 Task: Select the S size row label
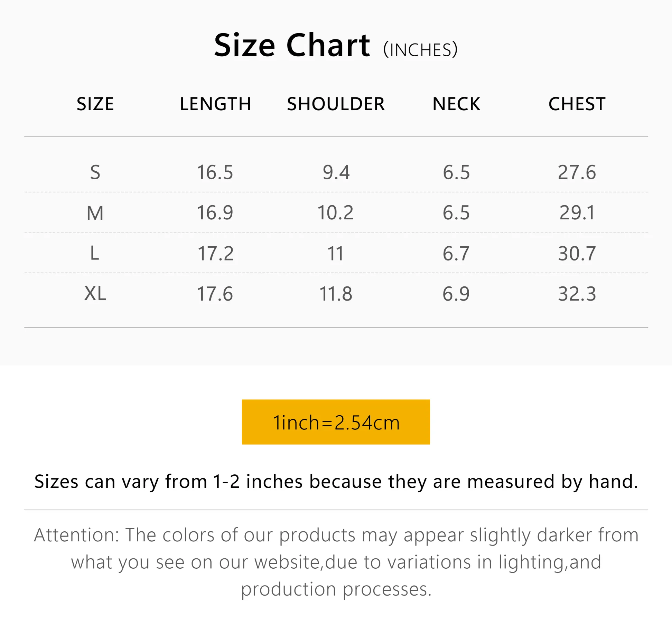pos(95,172)
